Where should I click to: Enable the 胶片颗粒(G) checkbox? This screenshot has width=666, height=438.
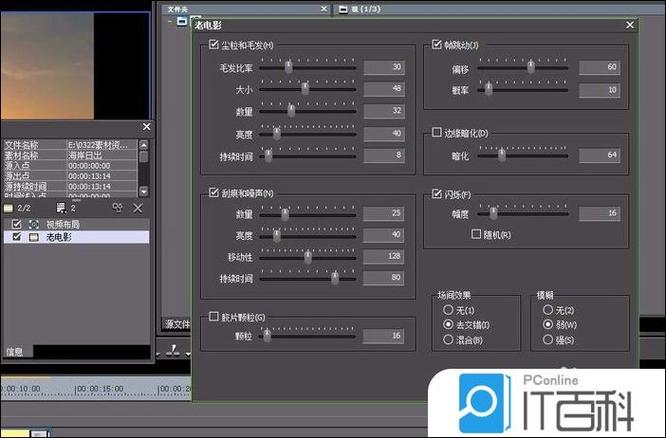pos(214,316)
